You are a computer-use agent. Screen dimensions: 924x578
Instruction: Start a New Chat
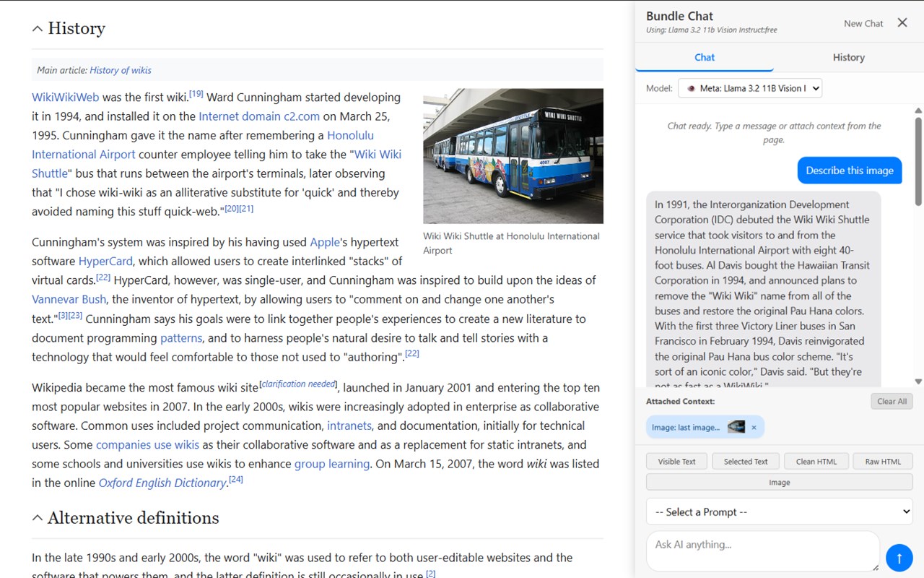[x=863, y=23]
